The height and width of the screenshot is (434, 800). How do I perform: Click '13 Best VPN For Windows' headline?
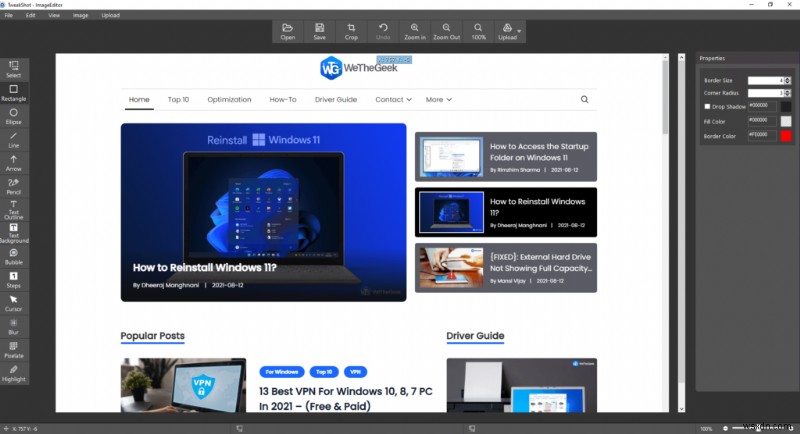click(x=345, y=399)
